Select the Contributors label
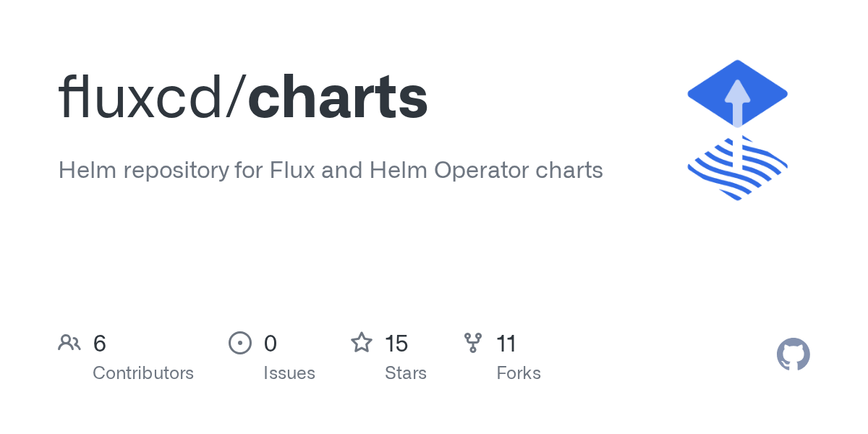This screenshot has height=434, width=868. pos(143,373)
